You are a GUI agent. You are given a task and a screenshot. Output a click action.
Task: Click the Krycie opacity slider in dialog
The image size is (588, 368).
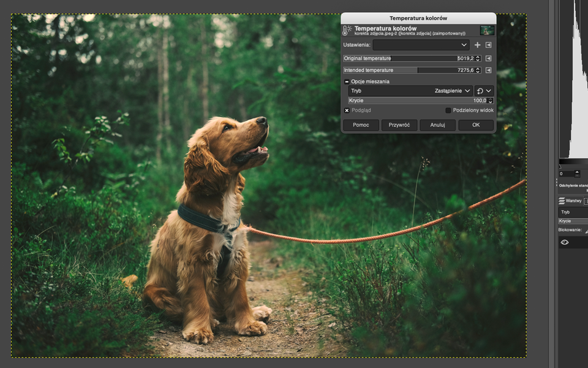click(x=417, y=101)
